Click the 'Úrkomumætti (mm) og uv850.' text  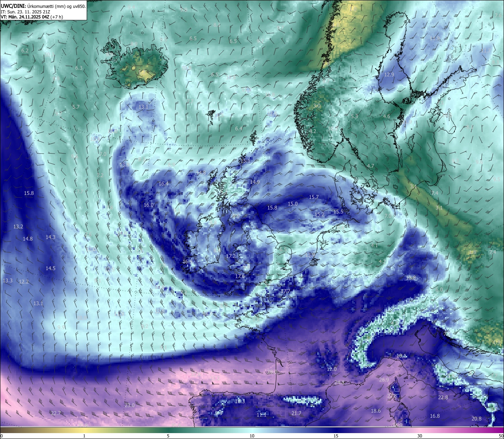click(56, 6)
